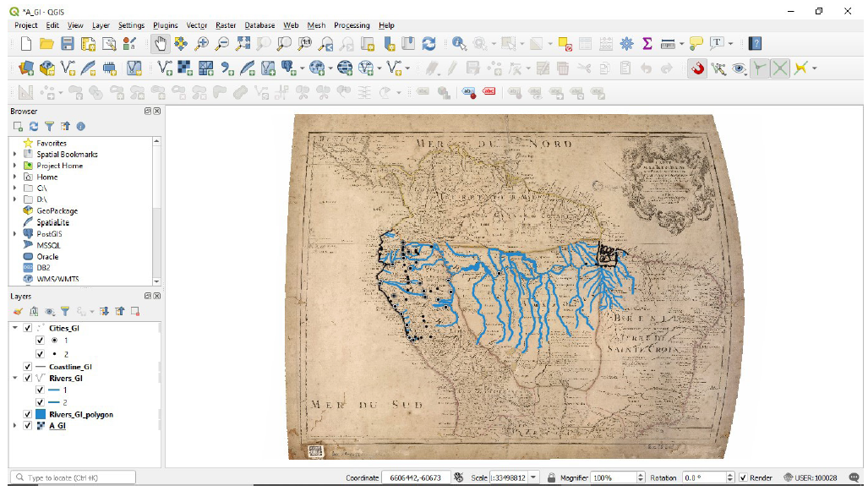The height and width of the screenshot is (491, 868).
Task: Select the Pan Map hand tool
Action: [161, 43]
